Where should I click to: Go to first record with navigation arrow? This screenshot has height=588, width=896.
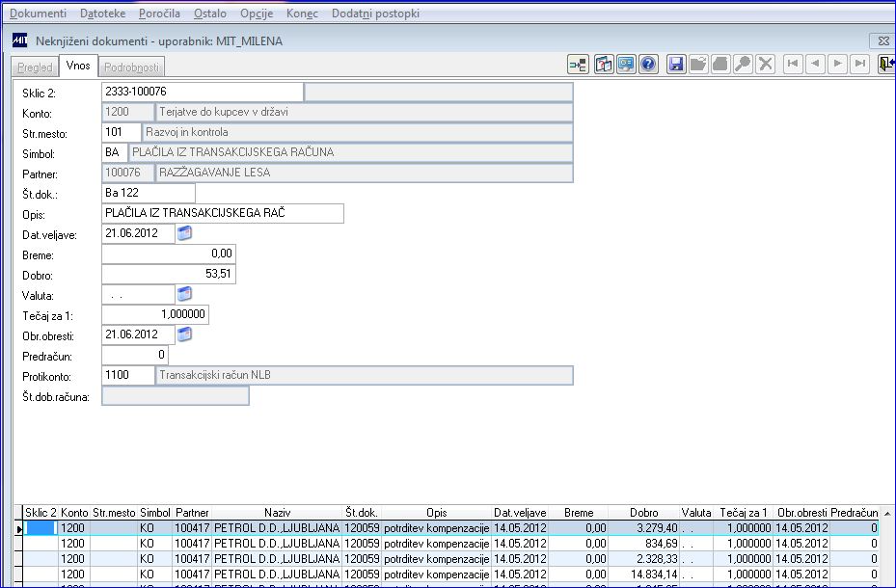coord(793,65)
